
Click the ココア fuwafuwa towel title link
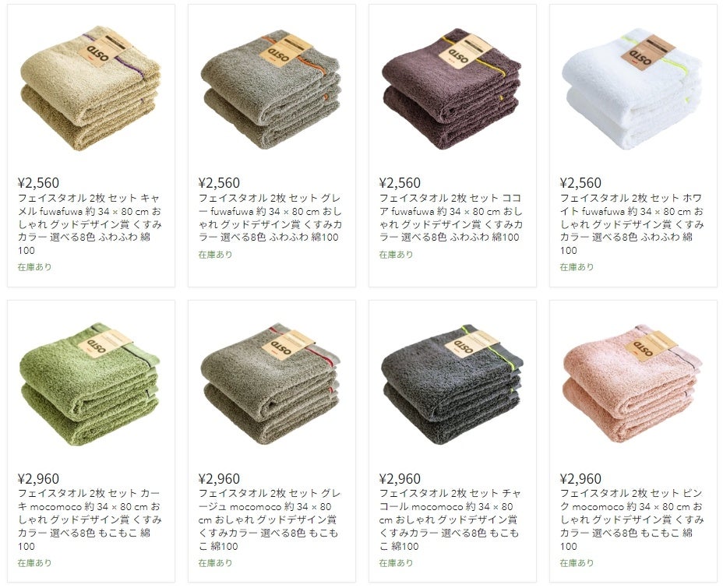click(x=451, y=218)
